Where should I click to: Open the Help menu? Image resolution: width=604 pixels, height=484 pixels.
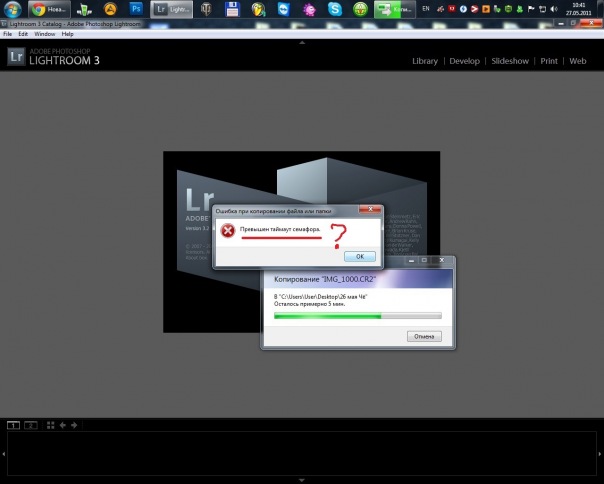67,34
